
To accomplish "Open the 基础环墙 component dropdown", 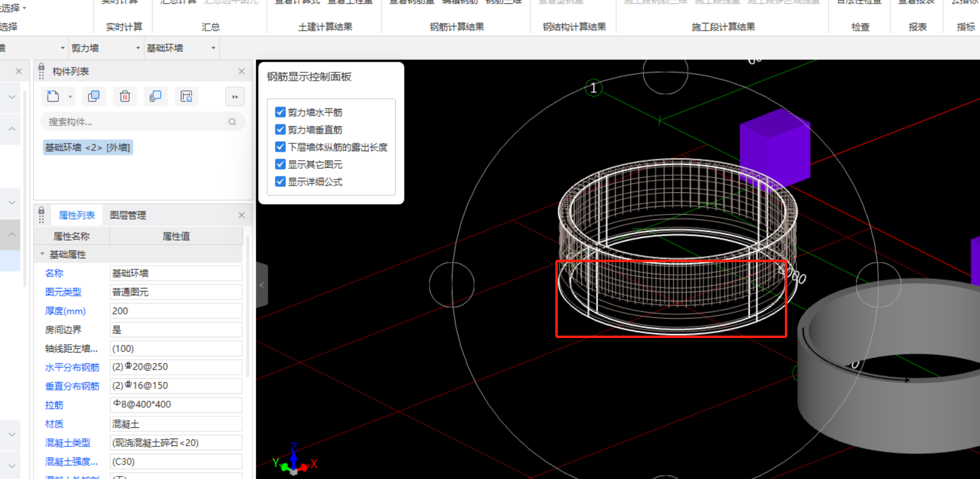I will coord(181,48).
